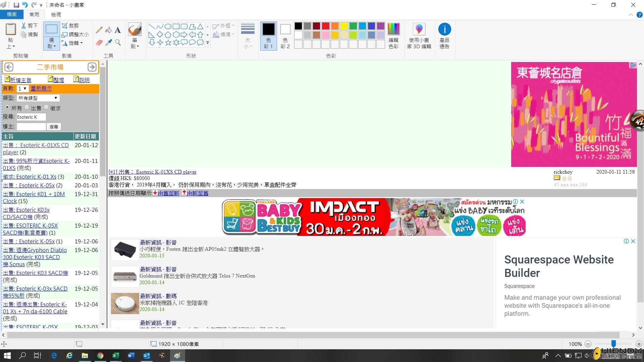Undo the last action
The image size is (644, 362).
[x=25, y=5]
